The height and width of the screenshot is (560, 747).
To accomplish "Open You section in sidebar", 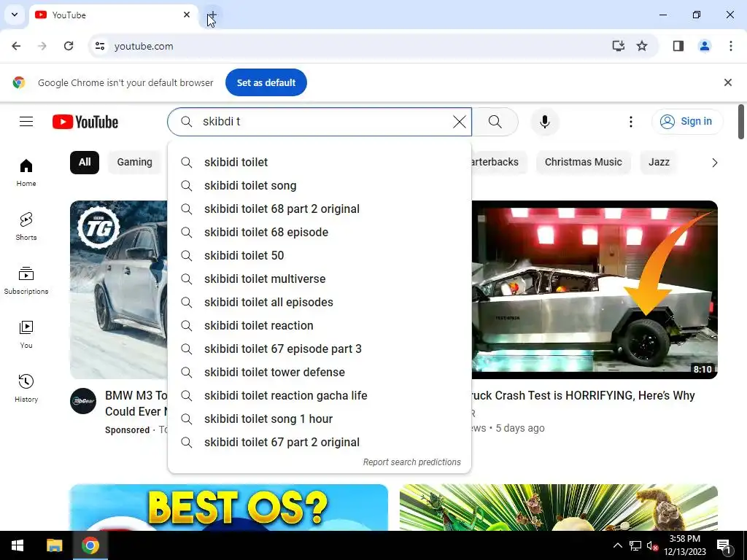I will (26, 335).
